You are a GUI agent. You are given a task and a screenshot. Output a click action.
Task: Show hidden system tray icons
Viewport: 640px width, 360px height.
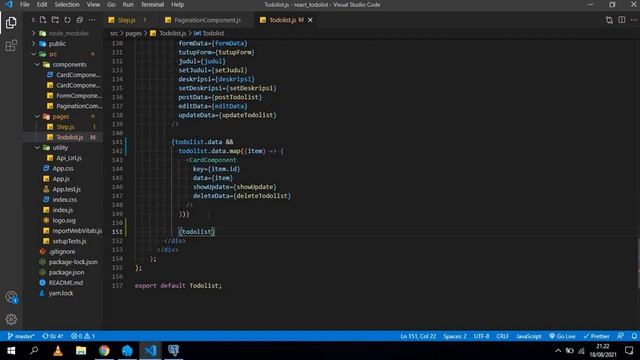click(558, 351)
